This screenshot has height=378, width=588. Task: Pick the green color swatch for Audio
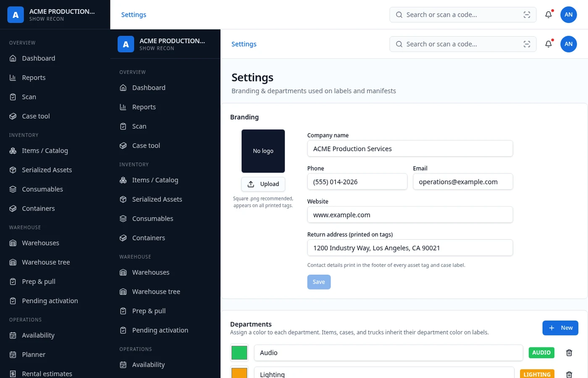(x=239, y=353)
